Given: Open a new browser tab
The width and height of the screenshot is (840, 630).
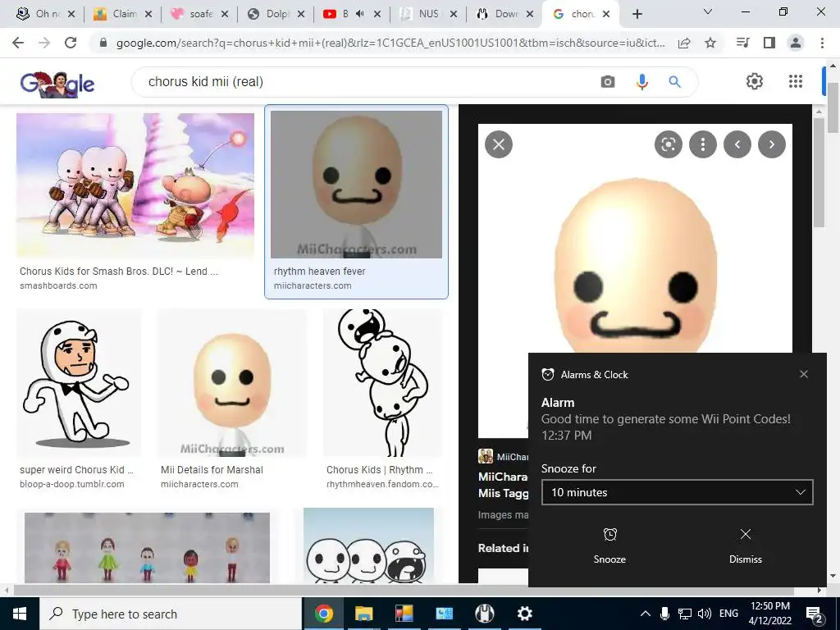Looking at the screenshot, I should [637, 14].
